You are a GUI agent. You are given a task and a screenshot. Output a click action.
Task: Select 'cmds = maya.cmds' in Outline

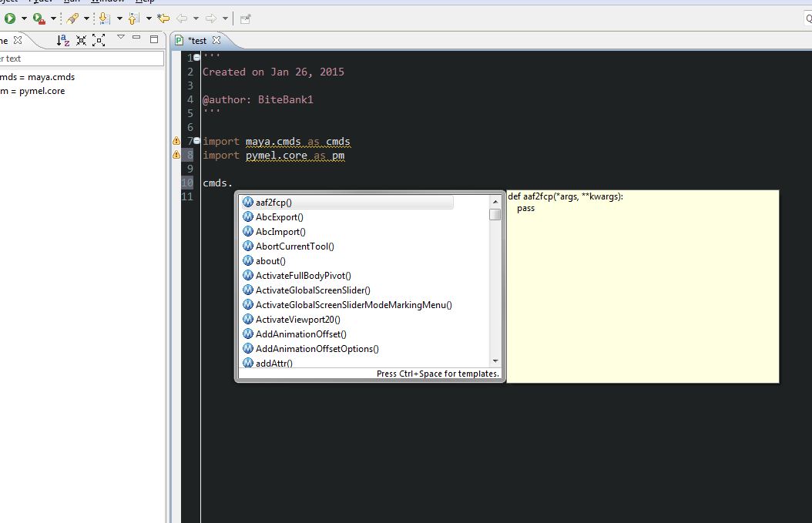[x=37, y=76]
